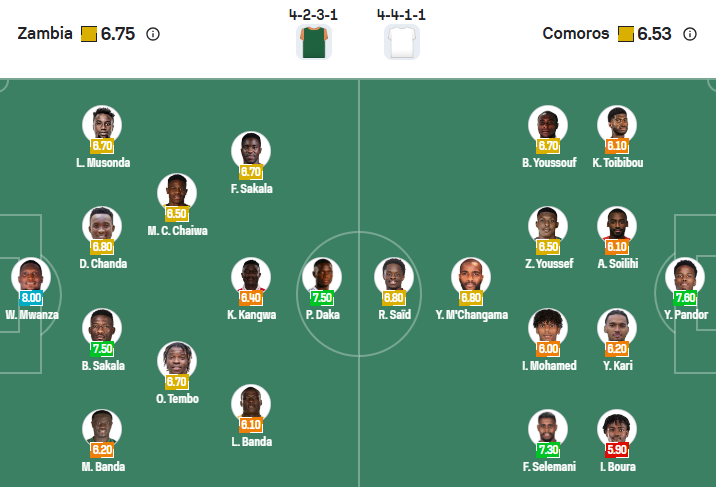716x487 pixels.
Task: Click L. Musonda player name
Action: coord(102,163)
